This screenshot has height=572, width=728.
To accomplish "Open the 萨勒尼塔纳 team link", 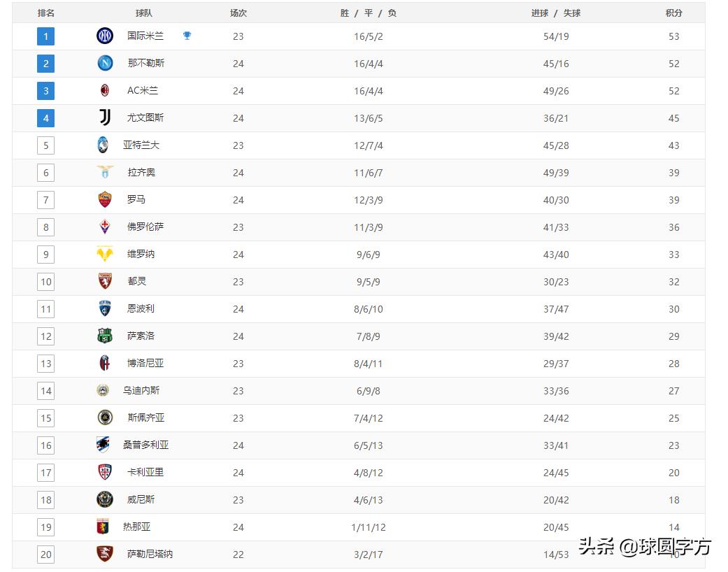I will (x=150, y=554).
